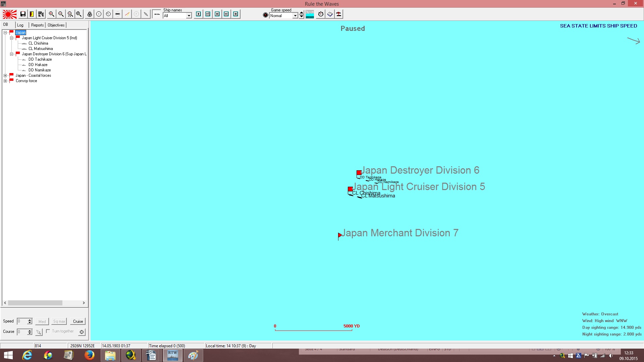The height and width of the screenshot is (362, 644).
Task: Click the dotted line toolbar icon
Action: [157, 14]
